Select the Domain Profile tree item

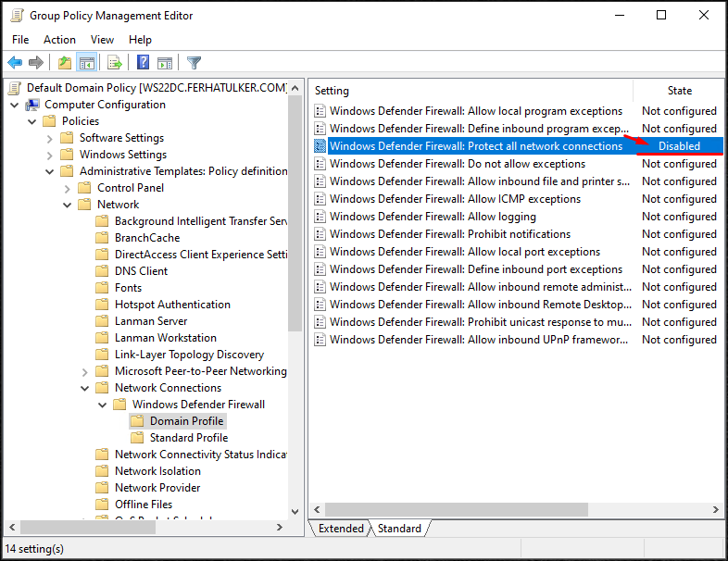tap(187, 421)
